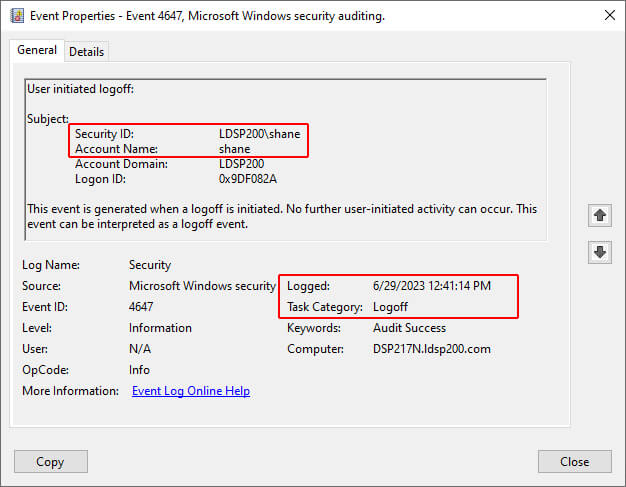The width and height of the screenshot is (626, 487).
Task: Select the General tab
Action: pyautogui.click(x=37, y=50)
